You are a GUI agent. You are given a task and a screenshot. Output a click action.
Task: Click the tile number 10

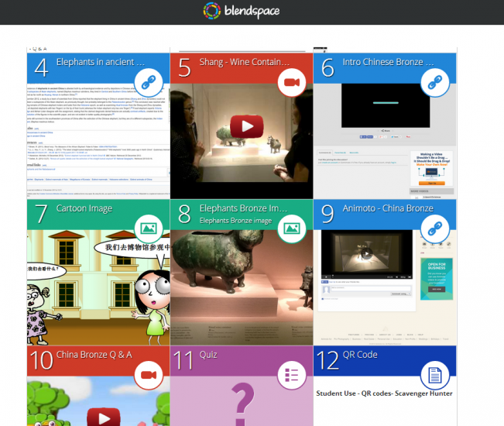(42, 360)
